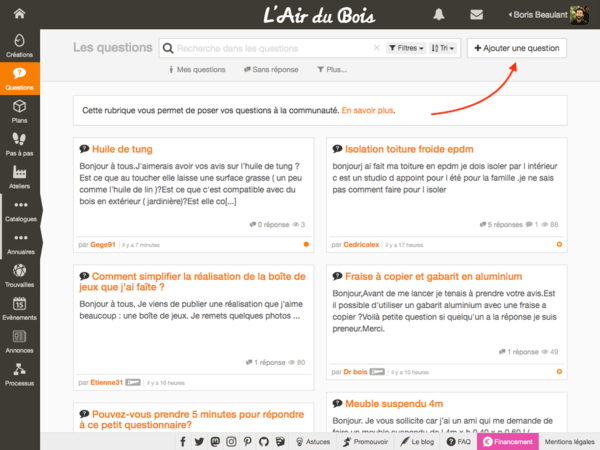Expand the Filtres dropdown
The height and width of the screenshot is (450, 600).
tap(406, 48)
